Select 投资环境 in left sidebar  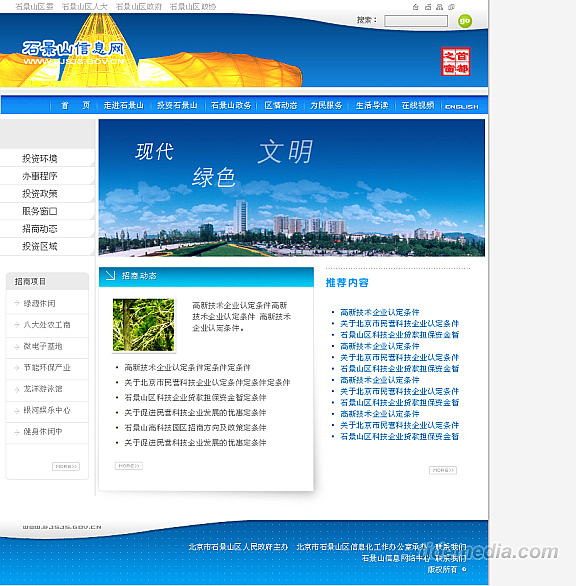40,158
